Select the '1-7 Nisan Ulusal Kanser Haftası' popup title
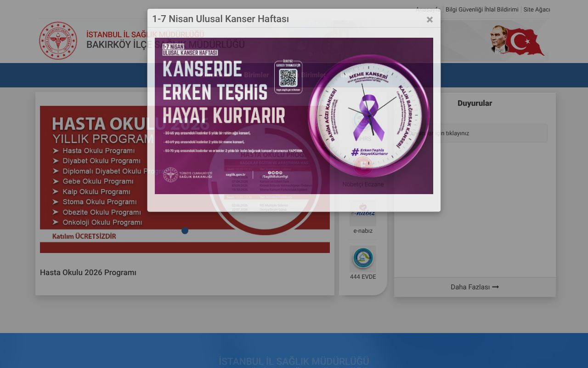This screenshot has height=368, width=588. pos(220,19)
